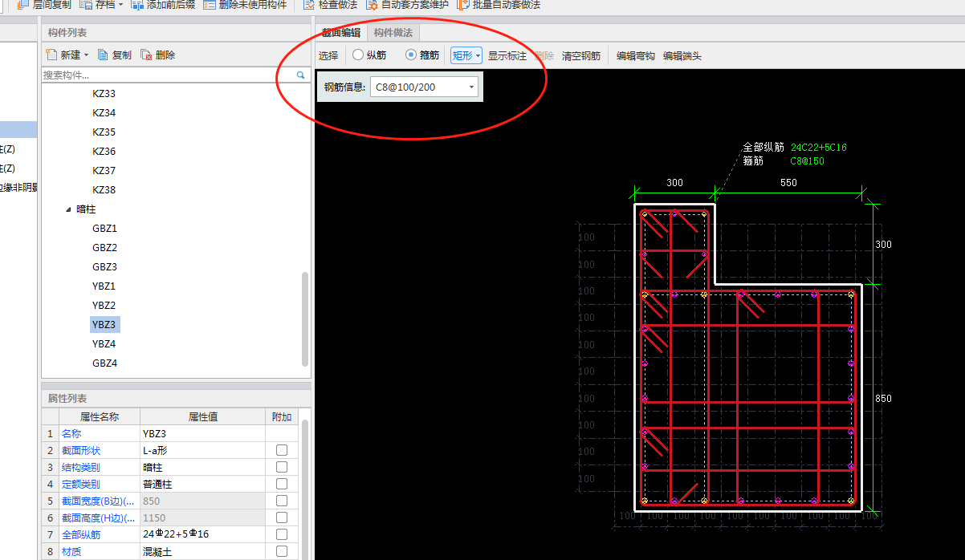
Task: Click the 删除未使用构件 icon
Action: coord(210,5)
